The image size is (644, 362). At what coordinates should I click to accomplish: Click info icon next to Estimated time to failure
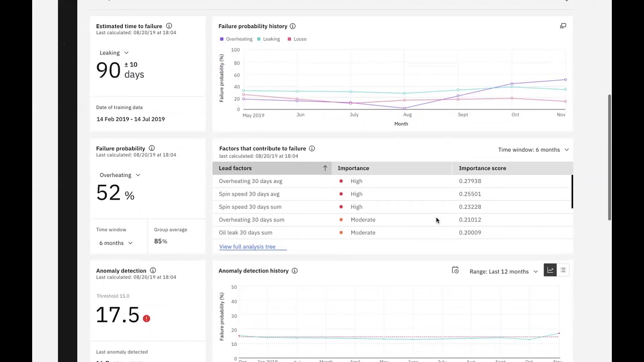(x=169, y=26)
